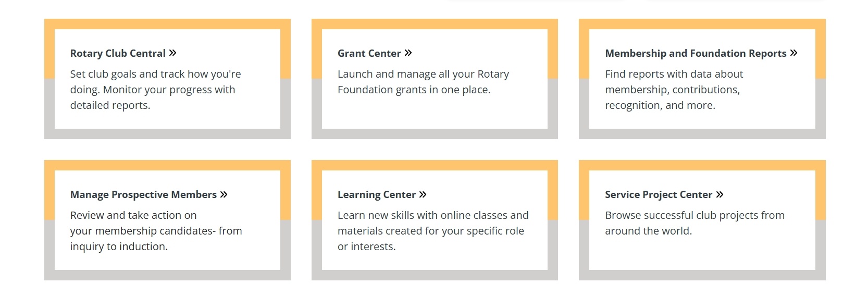868x308 pixels.
Task: Click the double chevron next to Grant Center
Action: (408, 53)
